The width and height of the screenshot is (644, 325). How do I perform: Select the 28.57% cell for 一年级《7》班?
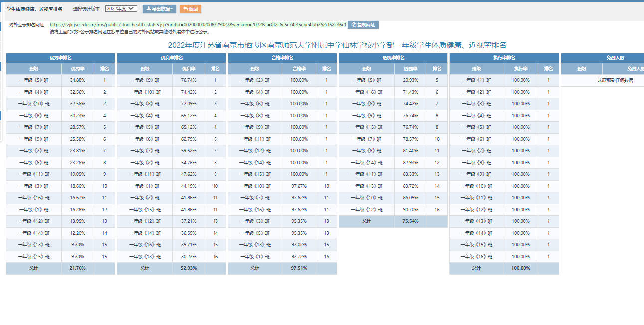click(78, 127)
